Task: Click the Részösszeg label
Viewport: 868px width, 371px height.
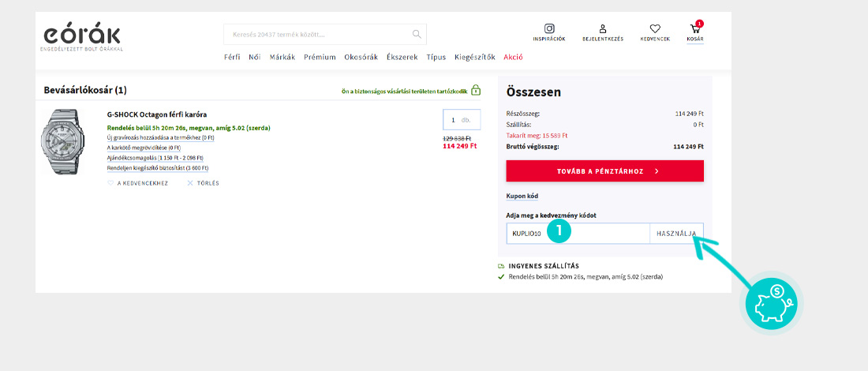Action: point(523,114)
